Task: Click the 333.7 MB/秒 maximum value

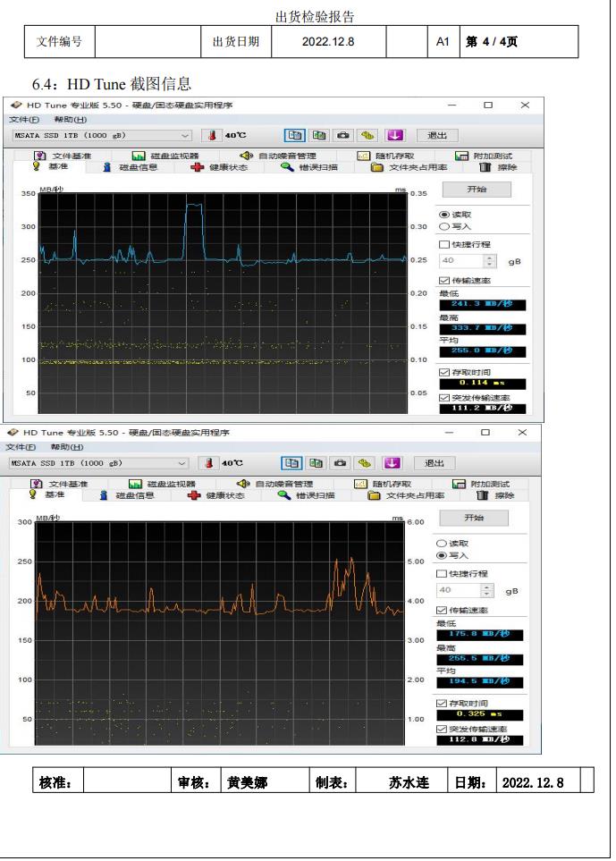Action: tap(482, 328)
